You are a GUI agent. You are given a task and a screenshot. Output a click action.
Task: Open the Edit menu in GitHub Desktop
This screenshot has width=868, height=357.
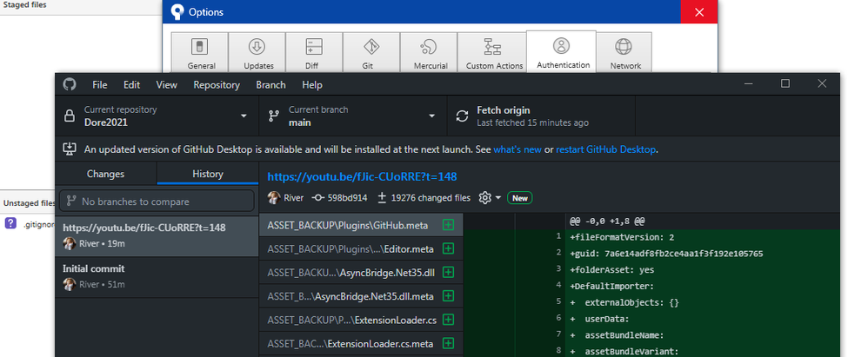[x=131, y=84]
